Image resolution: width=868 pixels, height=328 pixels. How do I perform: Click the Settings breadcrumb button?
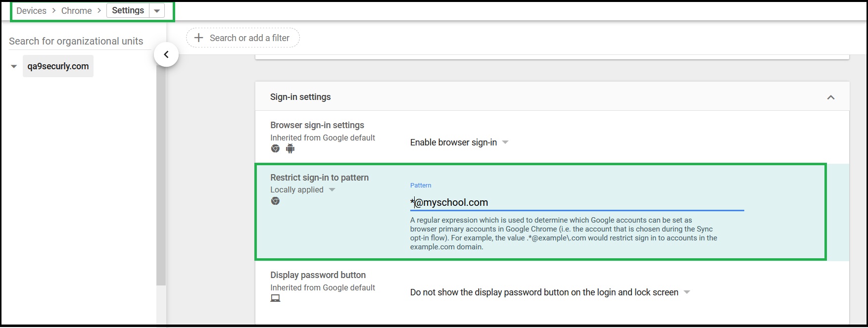pyautogui.click(x=128, y=10)
